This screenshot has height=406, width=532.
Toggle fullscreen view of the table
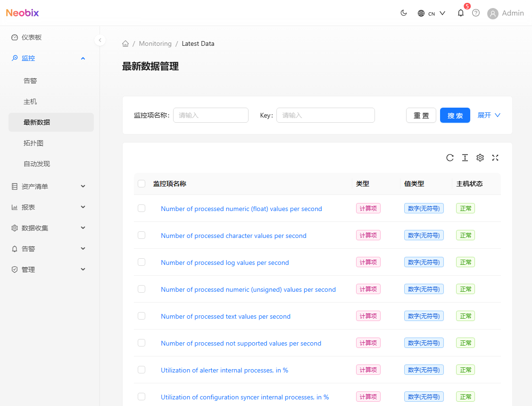tap(495, 158)
